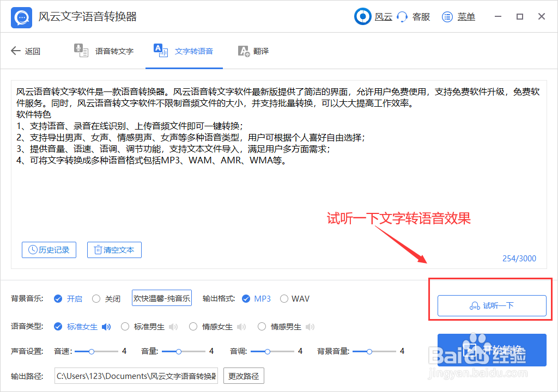Preview 标准女生 voice speaker icon

pyautogui.click(x=106, y=327)
